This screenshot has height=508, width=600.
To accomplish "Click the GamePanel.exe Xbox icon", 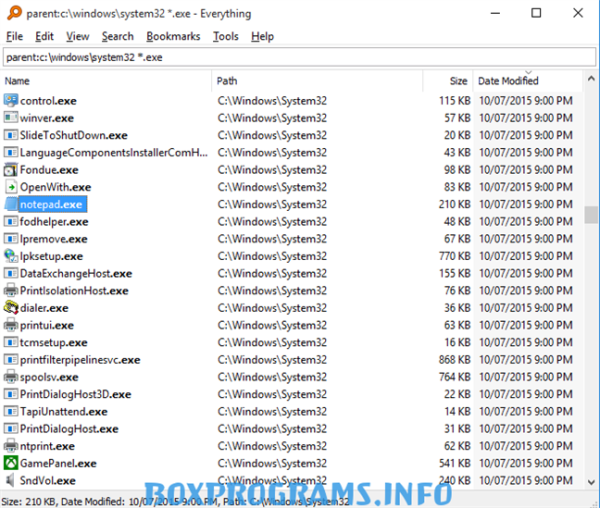I will [x=11, y=463].
